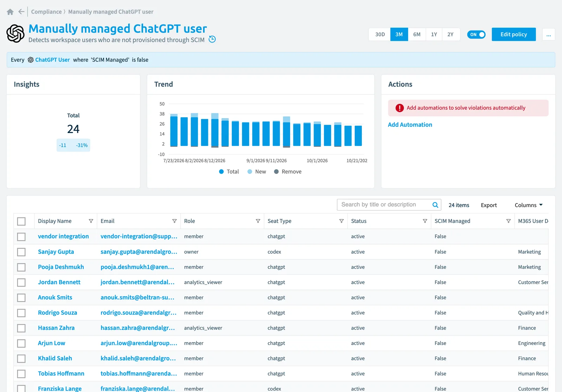
Task: Check the vendor integration row checkbox
Action: click(x=21, y=237)
